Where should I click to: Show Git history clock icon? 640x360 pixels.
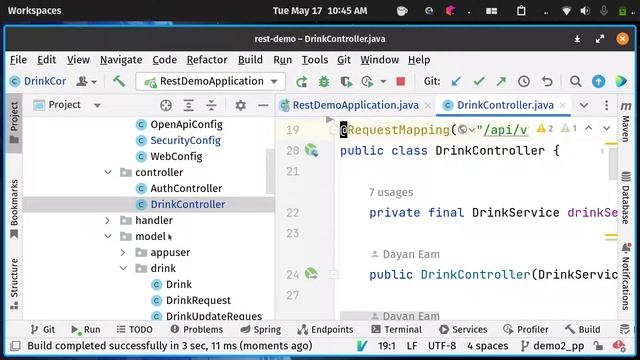(524, 82)
